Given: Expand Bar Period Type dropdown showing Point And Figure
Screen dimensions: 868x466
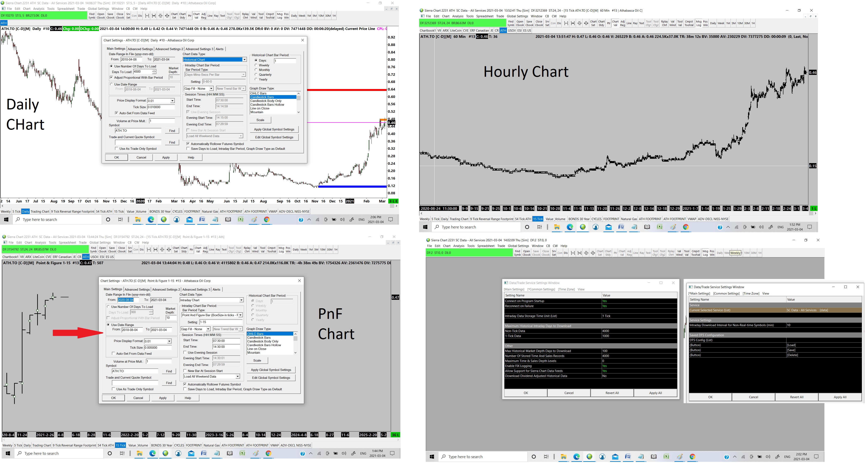Looking at the screenshot, I should click(x=240, y=315).
